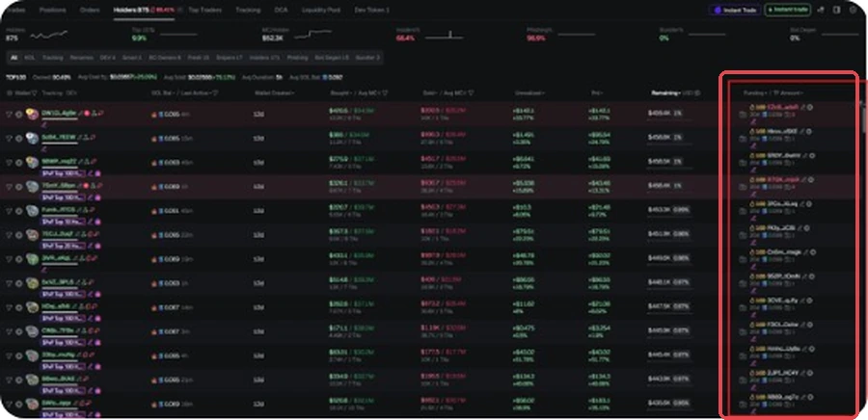868x420 pixels.
Task: Sort by PnL column
Action: tap(597, 92)
